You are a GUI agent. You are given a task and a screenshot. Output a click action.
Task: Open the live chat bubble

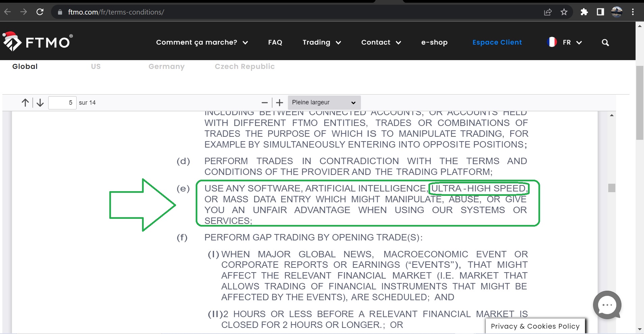607,305
